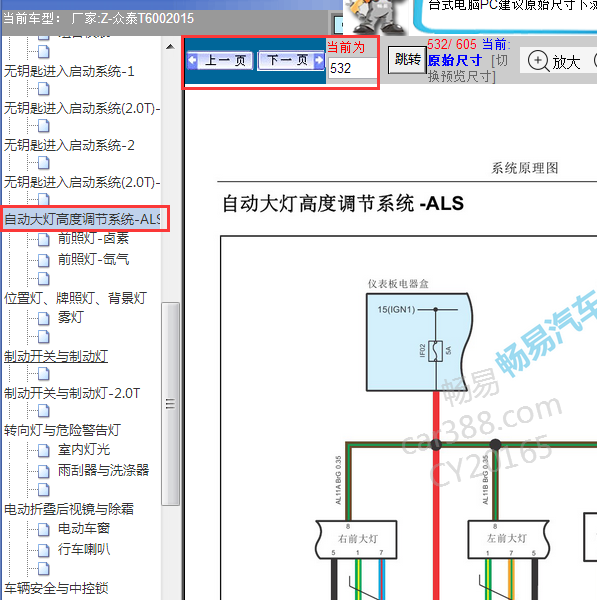
Task: Go to previous page with 上一页 button
Action: click(220, 60)
